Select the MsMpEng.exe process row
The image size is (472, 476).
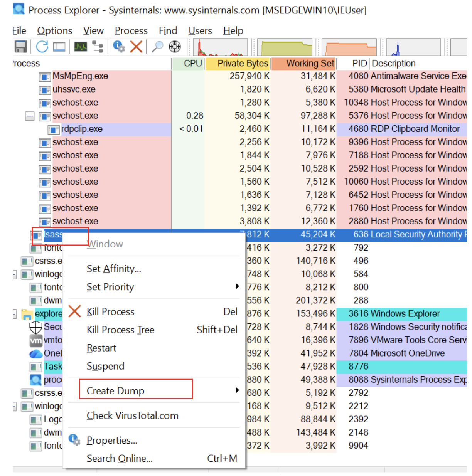(x=80, y=76)
